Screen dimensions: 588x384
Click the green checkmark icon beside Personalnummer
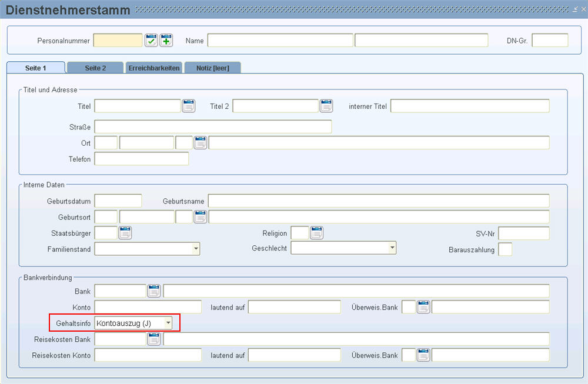[x=151, y=40]
